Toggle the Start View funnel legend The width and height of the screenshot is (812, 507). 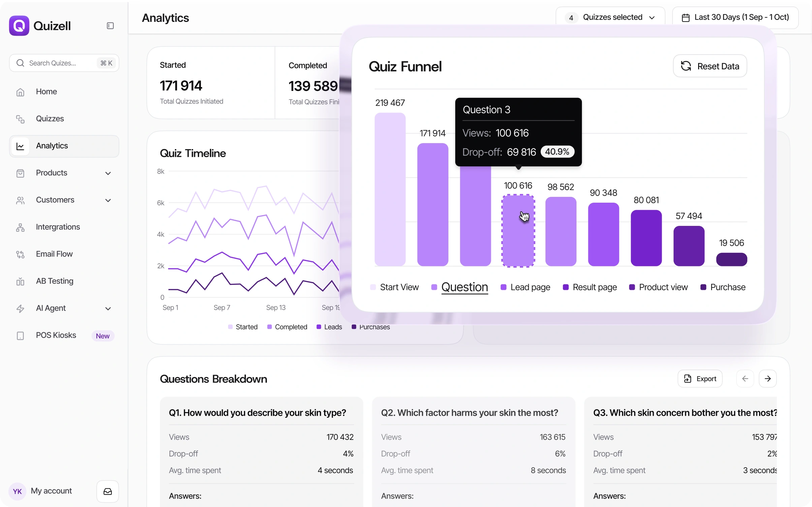[x=394, y=287]
